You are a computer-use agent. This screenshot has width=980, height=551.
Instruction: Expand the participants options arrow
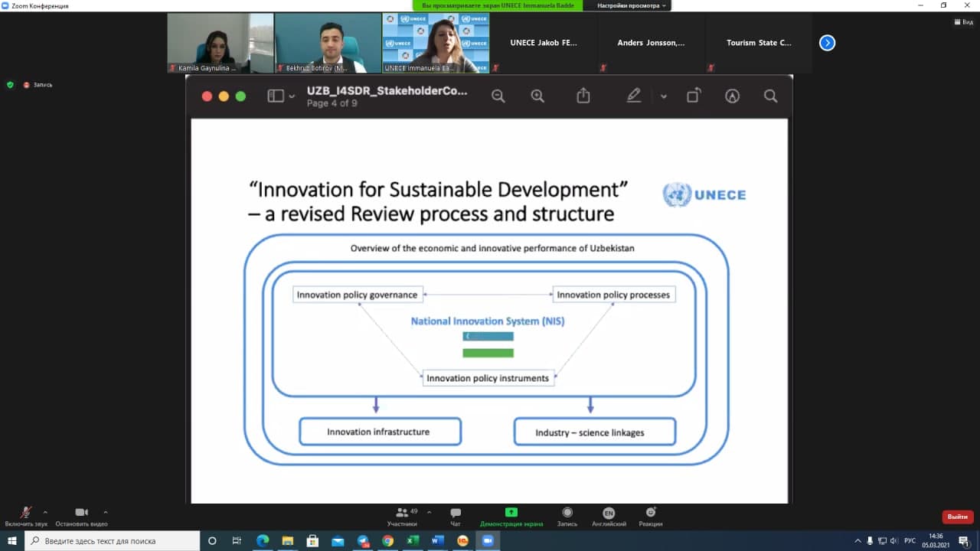click(429, 512)
